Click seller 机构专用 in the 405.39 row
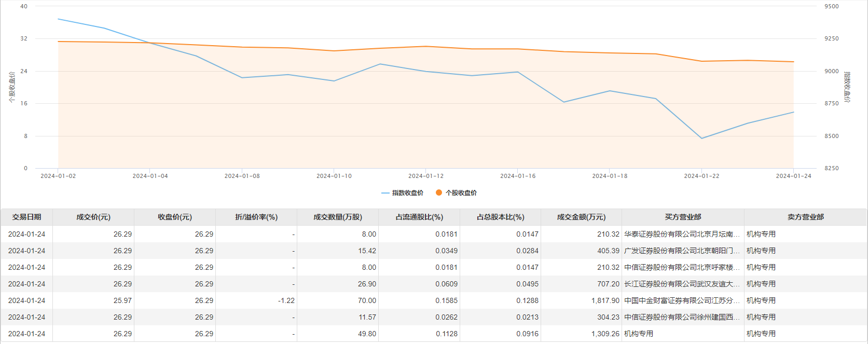Image resolution: width=868 pixels, height=344 pixels. 761,251
